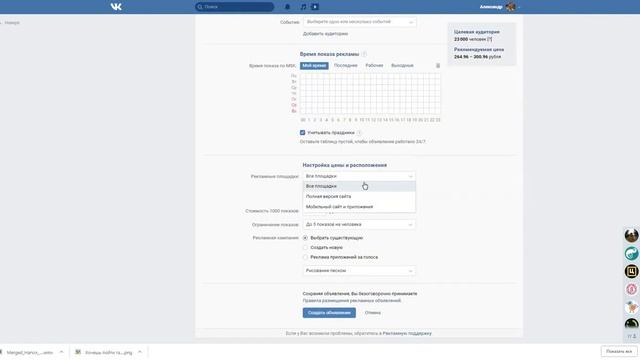The height and width of the screenshot is (360, 640).
Task: Select the «Последние» schedule preset
Action: click(x=345, y=66)
